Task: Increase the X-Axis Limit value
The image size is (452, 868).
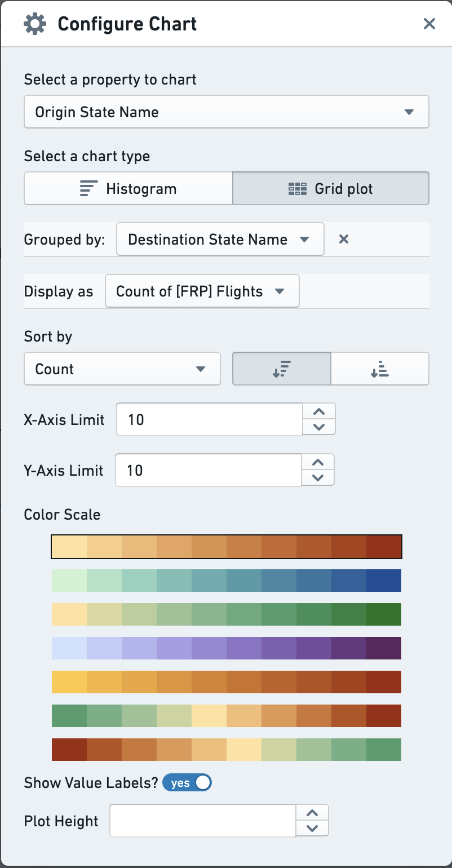Action: coord(319,411)
